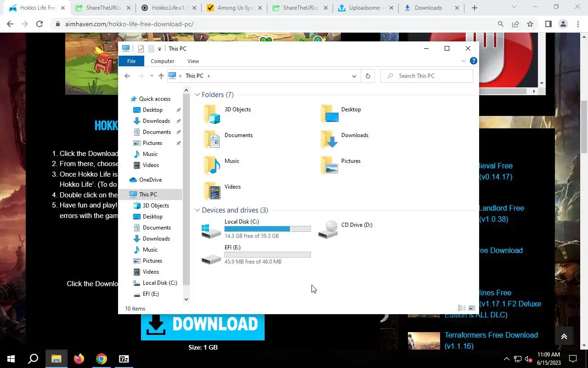
Task: Switch to the Downloads browser tab
Action: pyautogui.click(x=432, y=8)
